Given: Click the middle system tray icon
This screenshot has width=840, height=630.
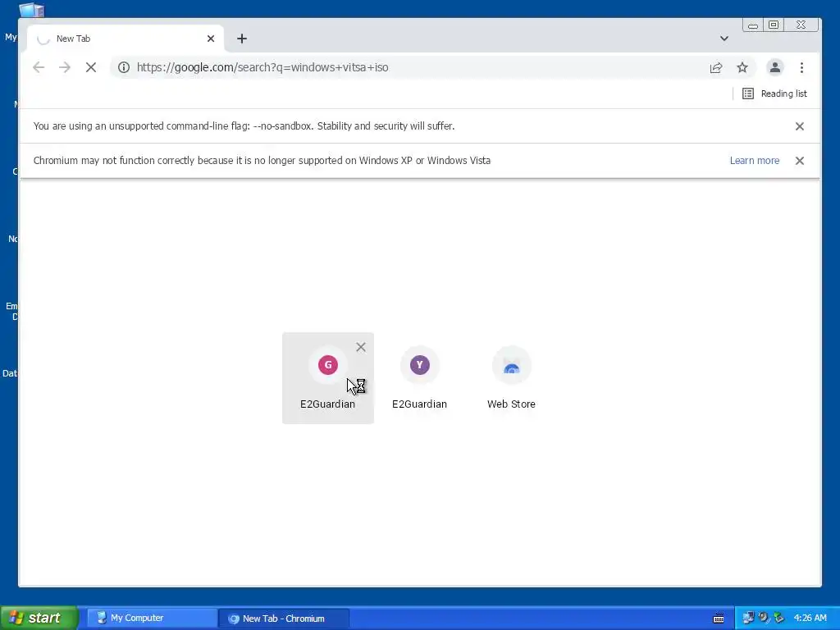Looking at the screenshot, I should click(x=764, y=618).
